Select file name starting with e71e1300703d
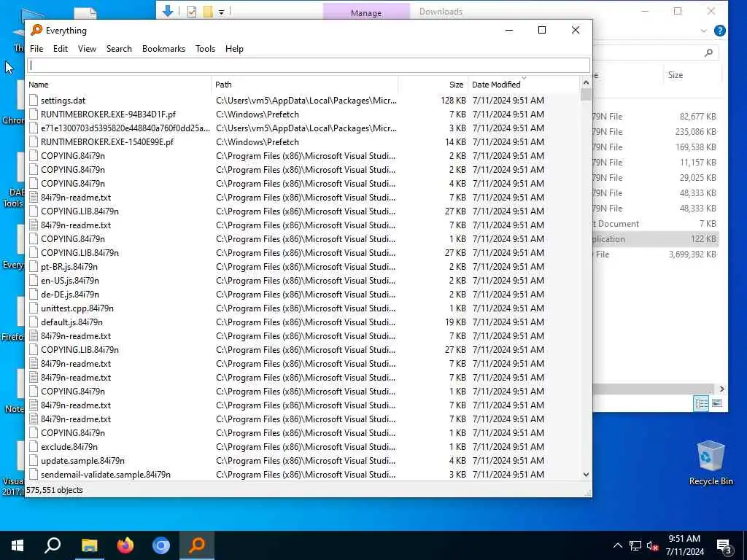This screenshot has width=747, height=560. (125, 128)
